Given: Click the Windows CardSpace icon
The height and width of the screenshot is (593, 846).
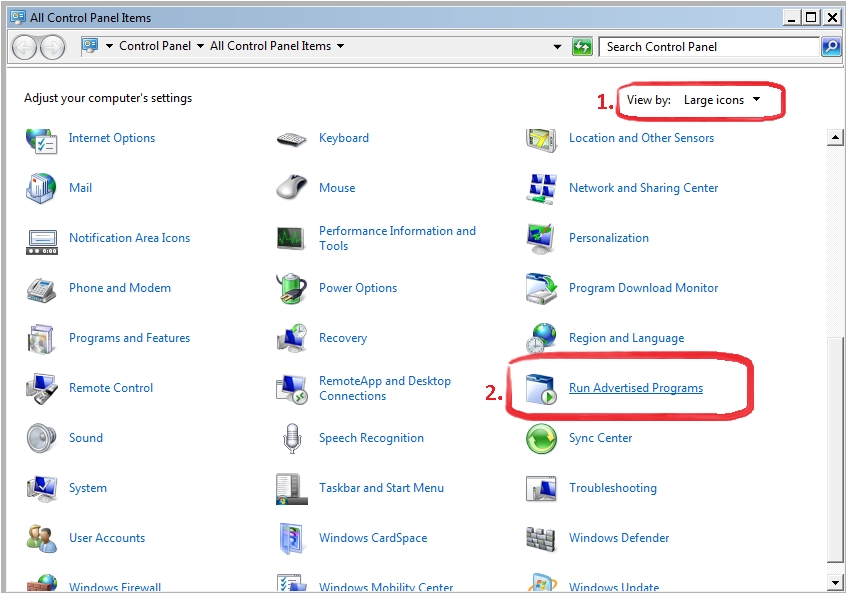Looking at the screenshot, I should [294, 538].
